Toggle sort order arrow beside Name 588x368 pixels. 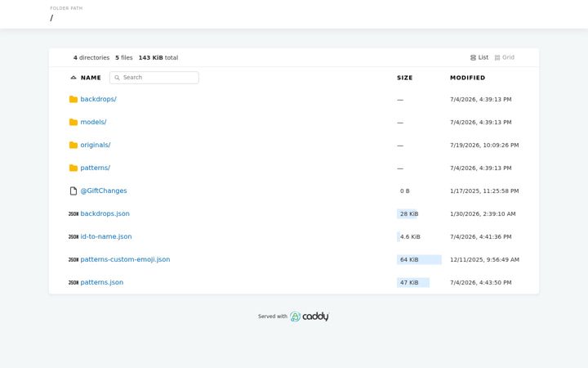click(73, 78)
